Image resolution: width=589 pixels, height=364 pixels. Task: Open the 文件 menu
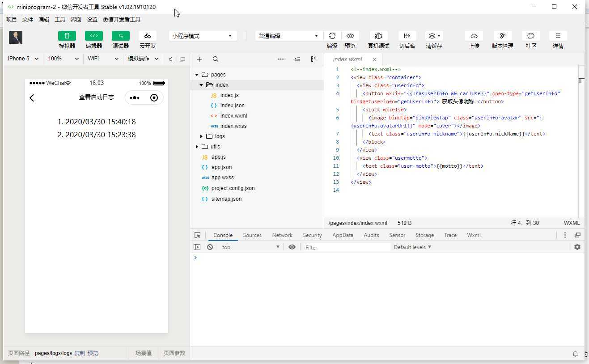(x=28, y=20)
